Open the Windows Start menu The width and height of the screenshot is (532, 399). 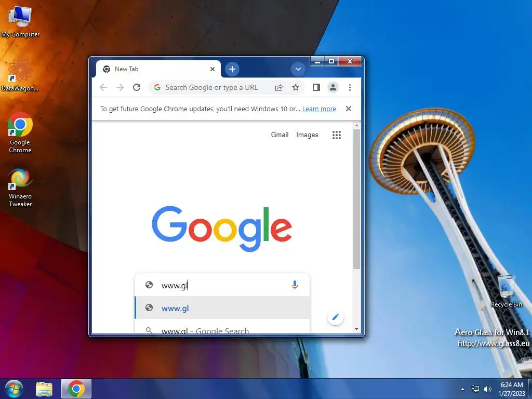(x=14, y=389)
